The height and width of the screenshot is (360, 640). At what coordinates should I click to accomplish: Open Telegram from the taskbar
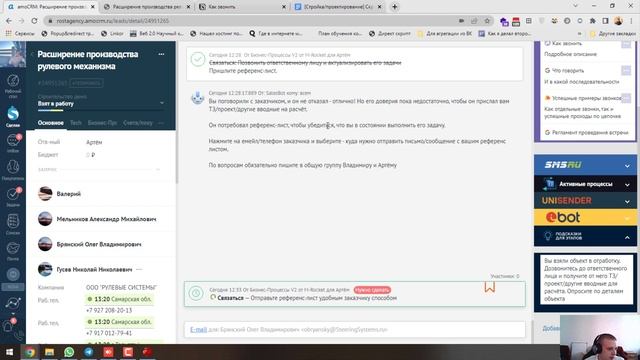click(x=89, y=352)
